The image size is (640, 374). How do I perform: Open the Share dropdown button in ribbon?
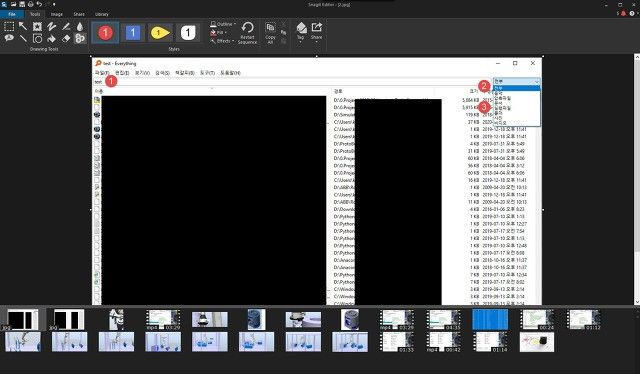click(x=317, y=33)
